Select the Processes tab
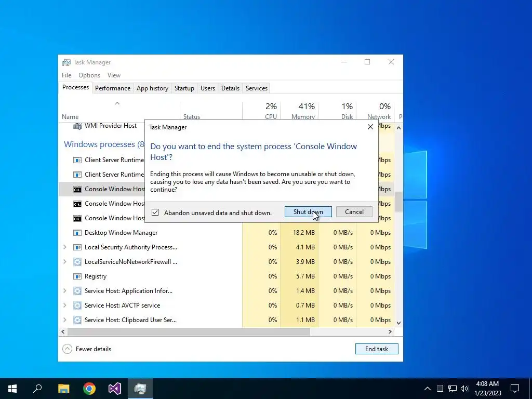Image resolution: width=532 pixels, height=399 pixels. click(75, 87)
